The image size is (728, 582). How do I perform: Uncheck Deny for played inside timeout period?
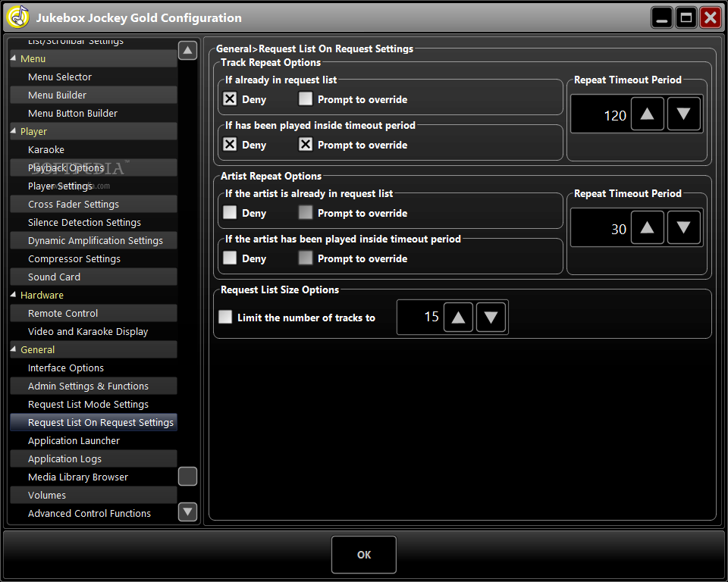coord(230,144)
